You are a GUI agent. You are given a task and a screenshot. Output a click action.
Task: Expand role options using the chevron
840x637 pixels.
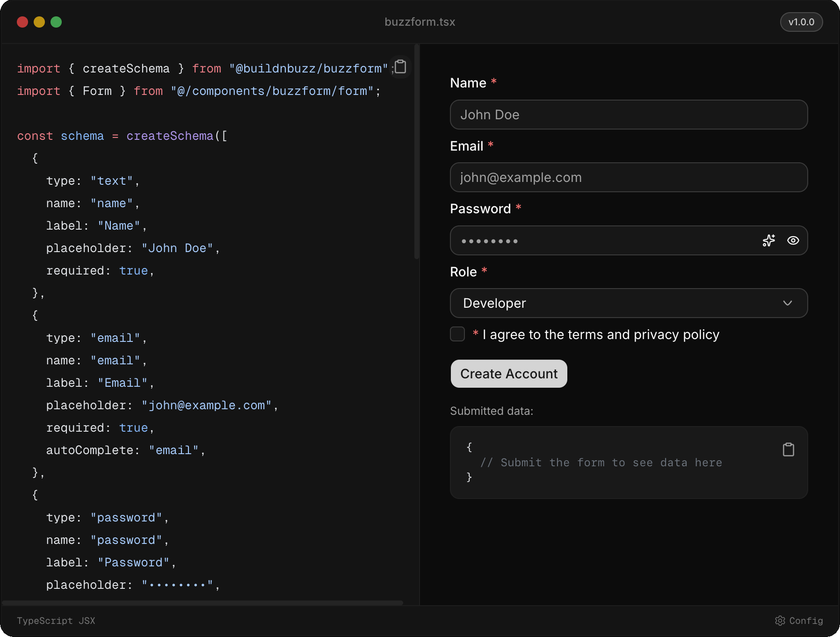tap(788, 303)
